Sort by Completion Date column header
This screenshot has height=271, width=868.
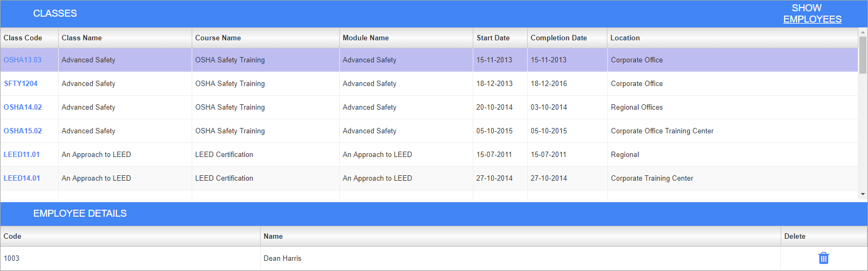[558, 38]
